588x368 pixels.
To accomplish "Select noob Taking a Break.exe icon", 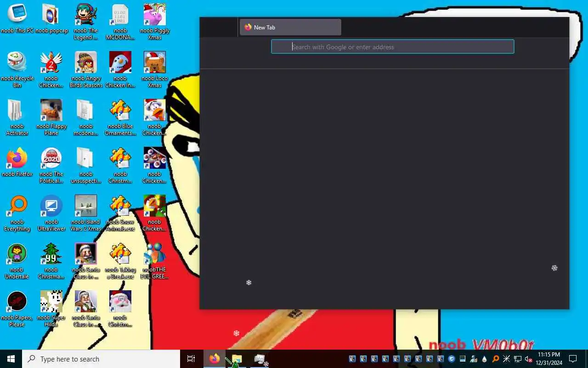I will (120, 261).
